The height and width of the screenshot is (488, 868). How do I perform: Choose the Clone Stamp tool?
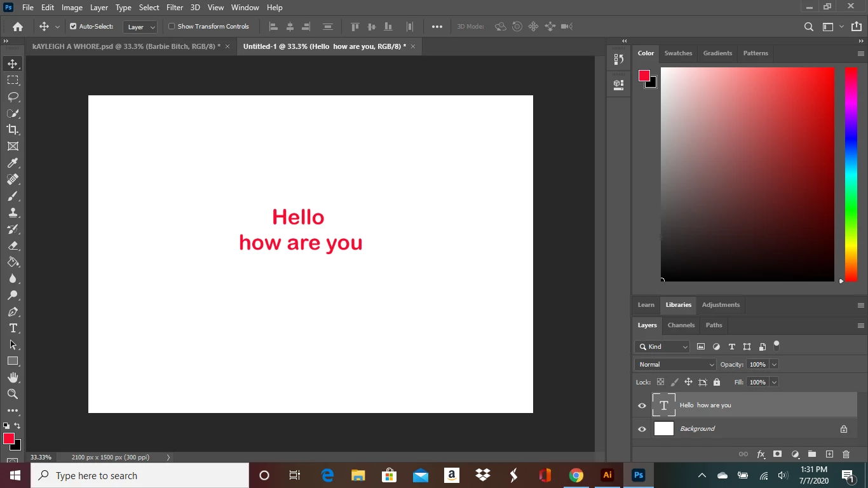click(x=13, y=213)
